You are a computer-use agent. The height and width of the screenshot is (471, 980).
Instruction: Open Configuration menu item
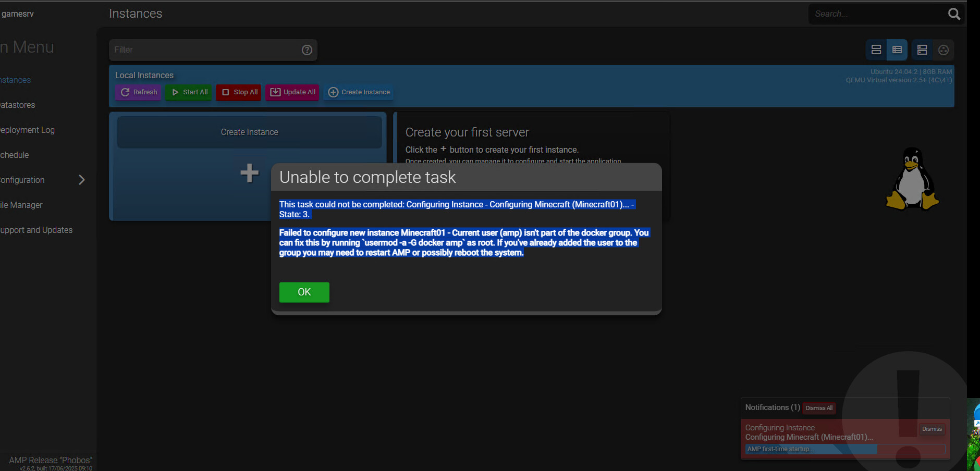pos(22,180)
